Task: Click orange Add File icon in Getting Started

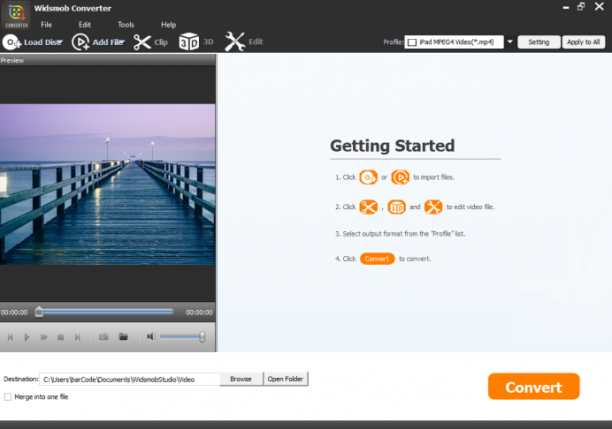Action: [400, 177]
